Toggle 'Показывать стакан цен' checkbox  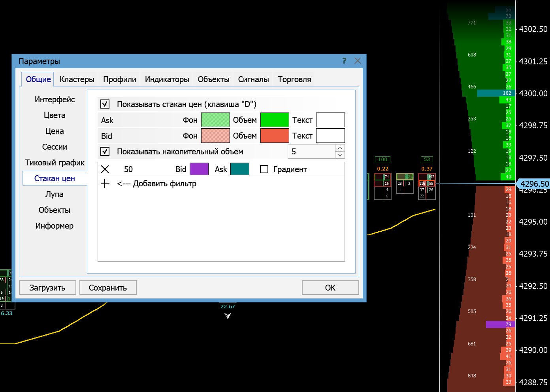click(105, 104)
